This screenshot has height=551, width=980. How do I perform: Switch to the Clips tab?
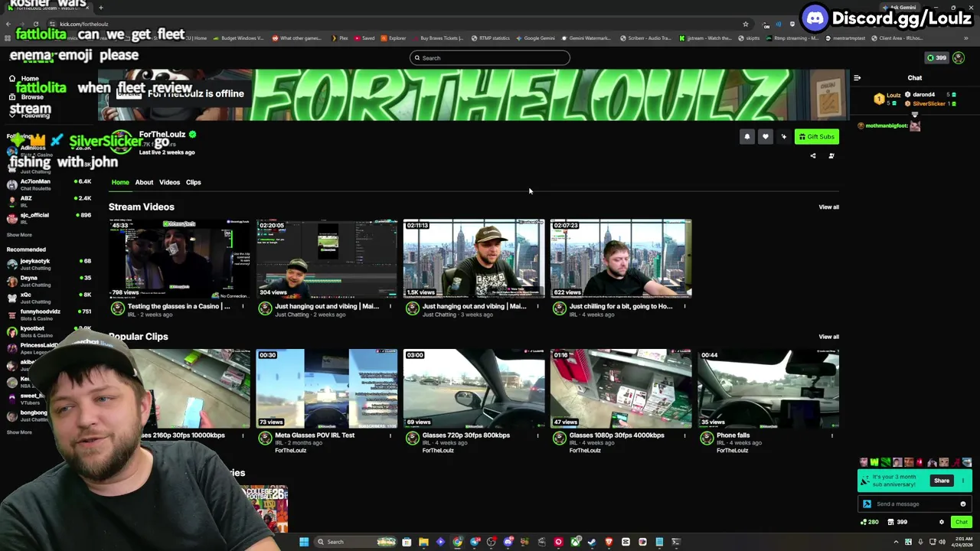[193, 182]
